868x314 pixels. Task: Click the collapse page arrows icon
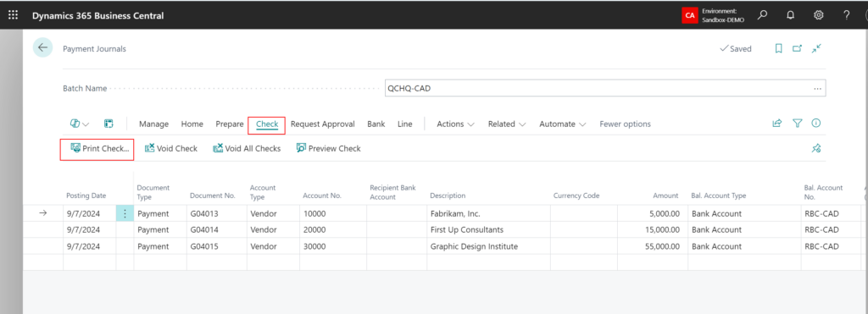816,48
